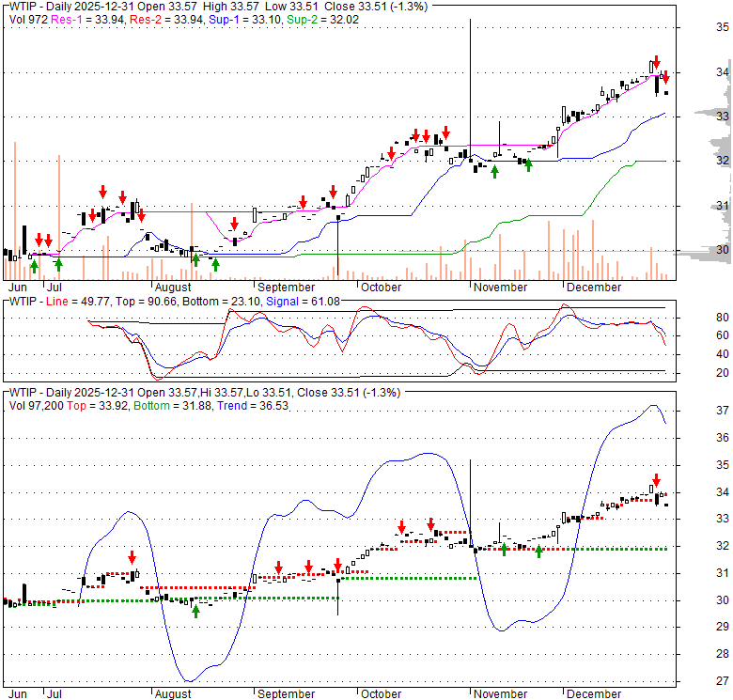Select the red down arrow in December on lower chart
Screen dimensions: 733x700
[x=656, y=479]
